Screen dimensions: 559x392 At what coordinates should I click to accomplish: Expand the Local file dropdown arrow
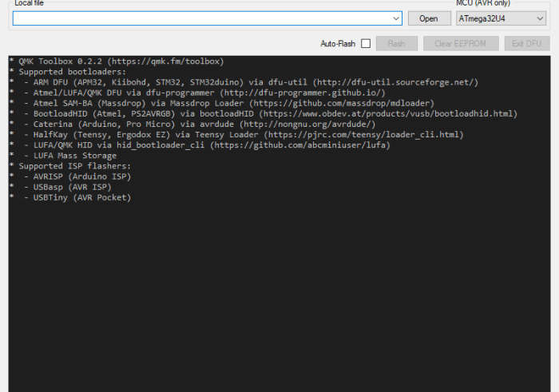pyautogui.click(x=396, y=18)
